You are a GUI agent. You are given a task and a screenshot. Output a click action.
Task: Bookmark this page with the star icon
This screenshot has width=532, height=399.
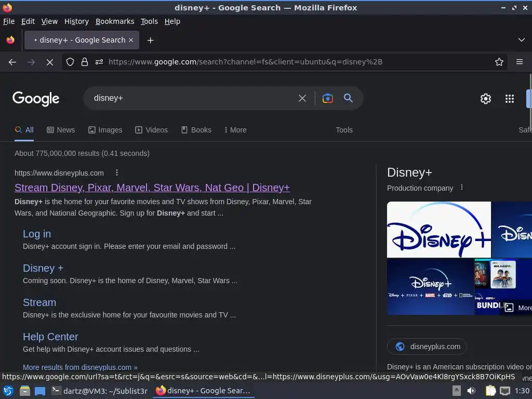(x=499, y=62)
